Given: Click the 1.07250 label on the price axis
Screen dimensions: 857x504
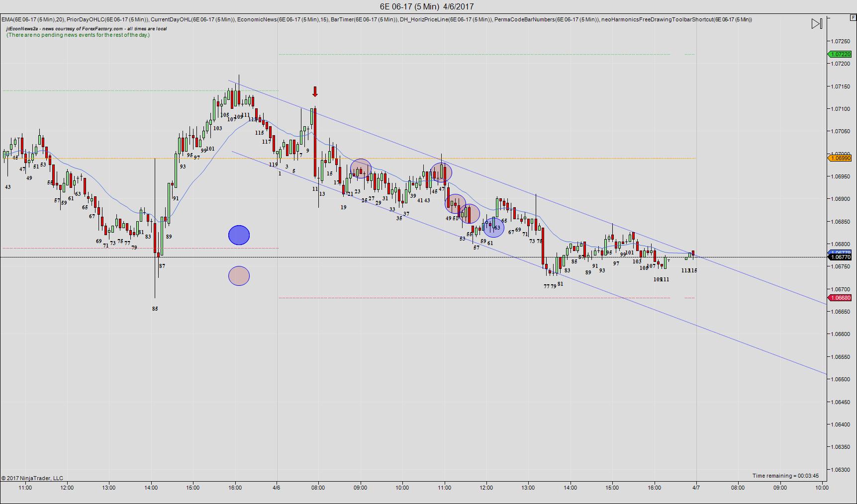Looking at the screenshot, I should click(x=840, y=41).
